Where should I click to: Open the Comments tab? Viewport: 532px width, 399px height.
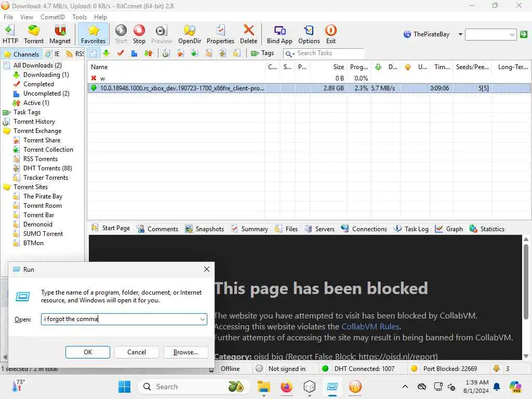pos(158,229)
